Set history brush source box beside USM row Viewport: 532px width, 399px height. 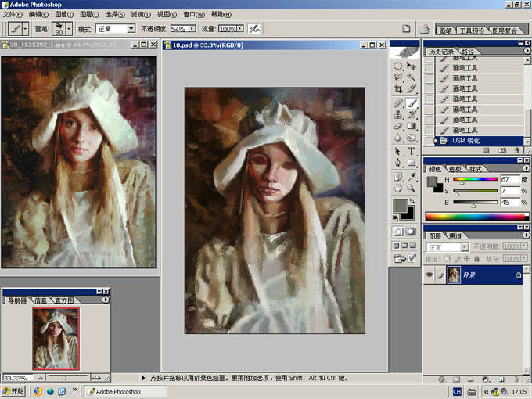(x=430, y=141)
